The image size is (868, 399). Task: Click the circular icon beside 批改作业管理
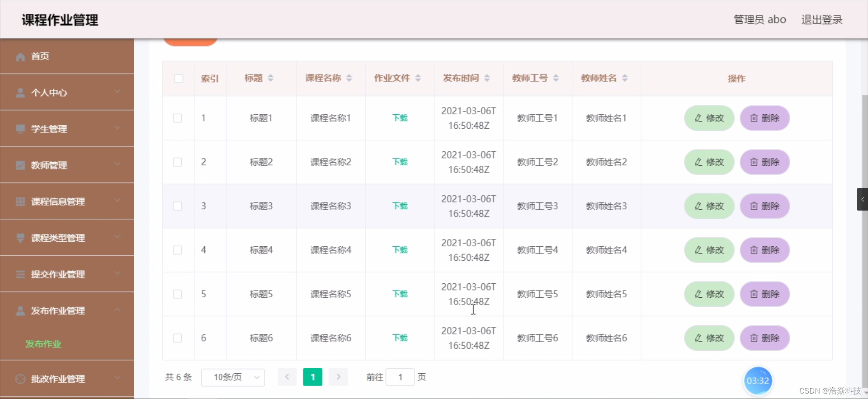[x=20, y=379]
